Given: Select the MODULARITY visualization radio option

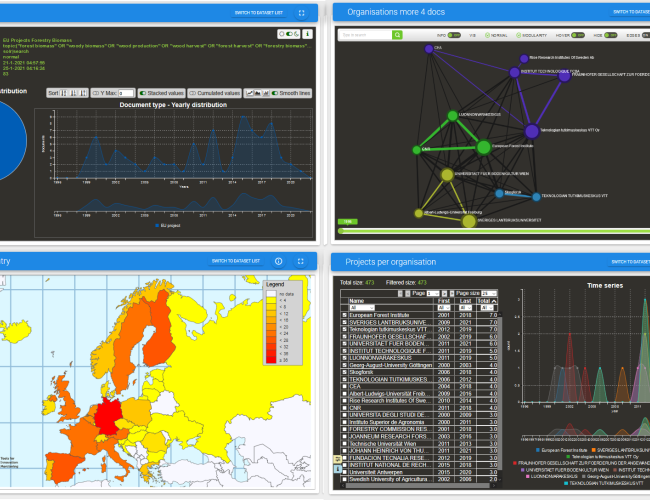Looking at the screenshot, I should [x=519, y=35].
